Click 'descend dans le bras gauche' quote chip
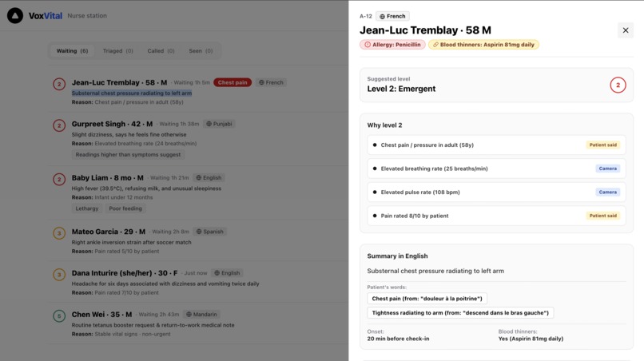Viewport: 644px width, 361px height. 460,313
